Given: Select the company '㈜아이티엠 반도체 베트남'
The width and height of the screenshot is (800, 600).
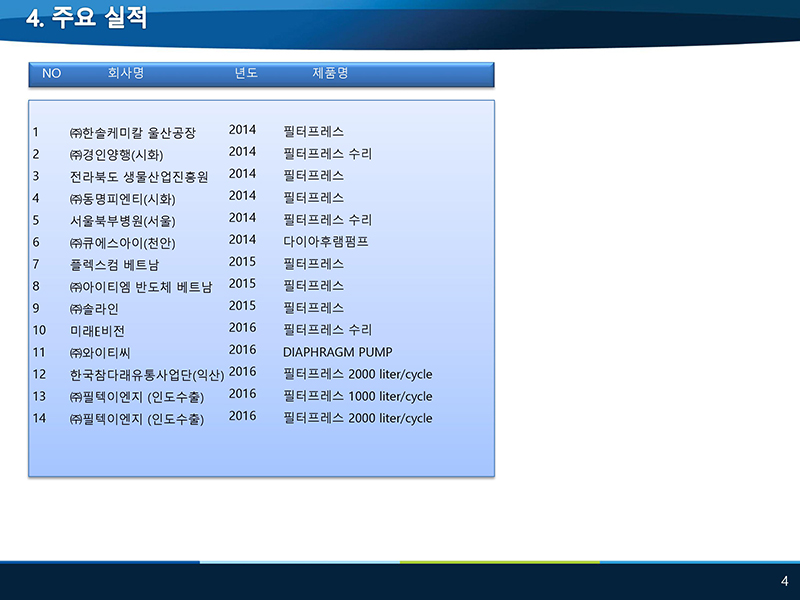Looking at the screenshot, I should pos(141,287).
